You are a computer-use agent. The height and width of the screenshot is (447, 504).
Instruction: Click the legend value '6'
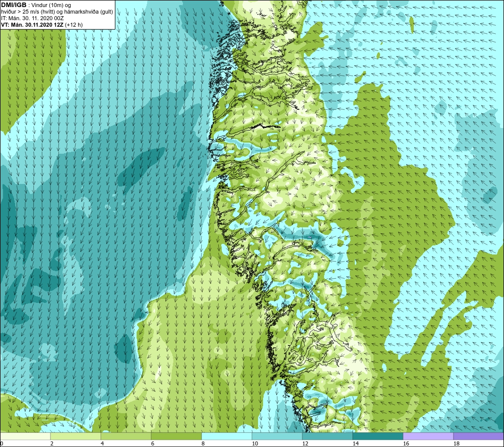(153, 443)
